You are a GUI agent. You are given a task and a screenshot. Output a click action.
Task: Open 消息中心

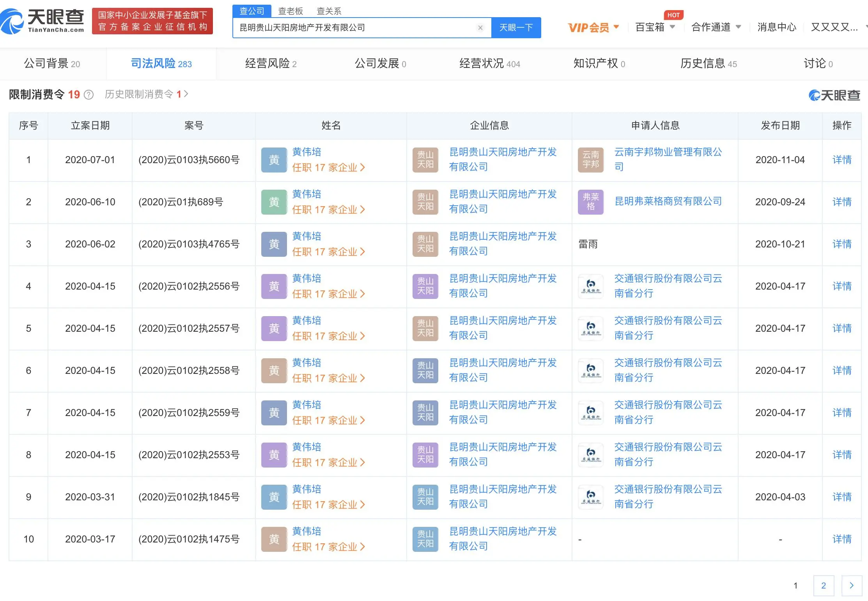point(777,27)
